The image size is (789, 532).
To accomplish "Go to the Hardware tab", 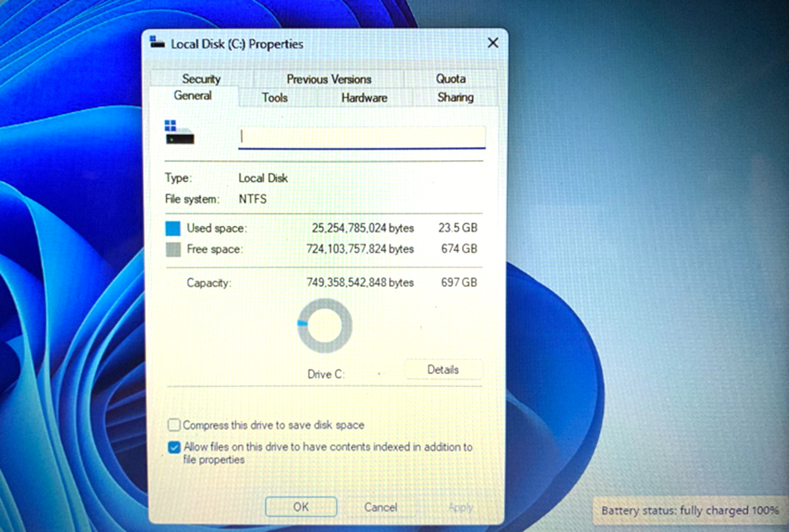I will [x=364, y=98].
